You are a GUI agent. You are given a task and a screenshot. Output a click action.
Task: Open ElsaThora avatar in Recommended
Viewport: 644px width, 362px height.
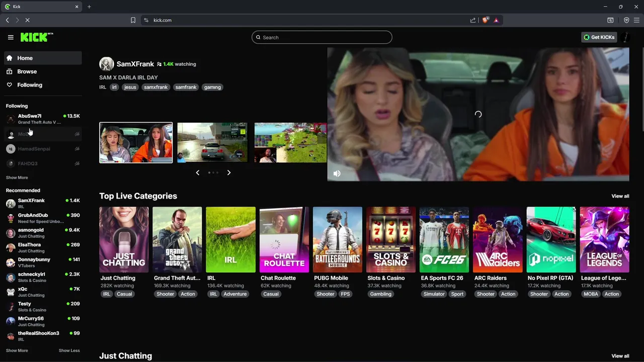click(x=11, y=247)
